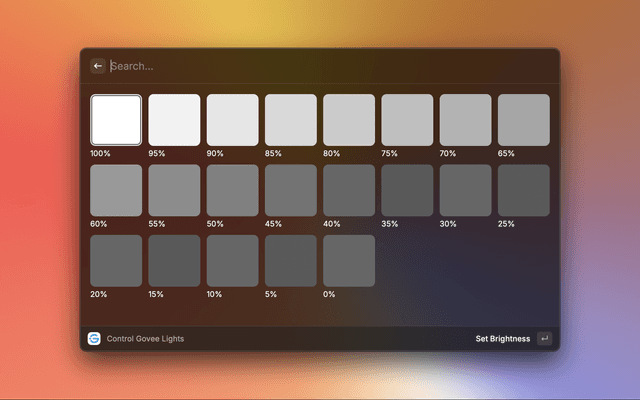Click the Govee Lights extension icon

(94, 339)
